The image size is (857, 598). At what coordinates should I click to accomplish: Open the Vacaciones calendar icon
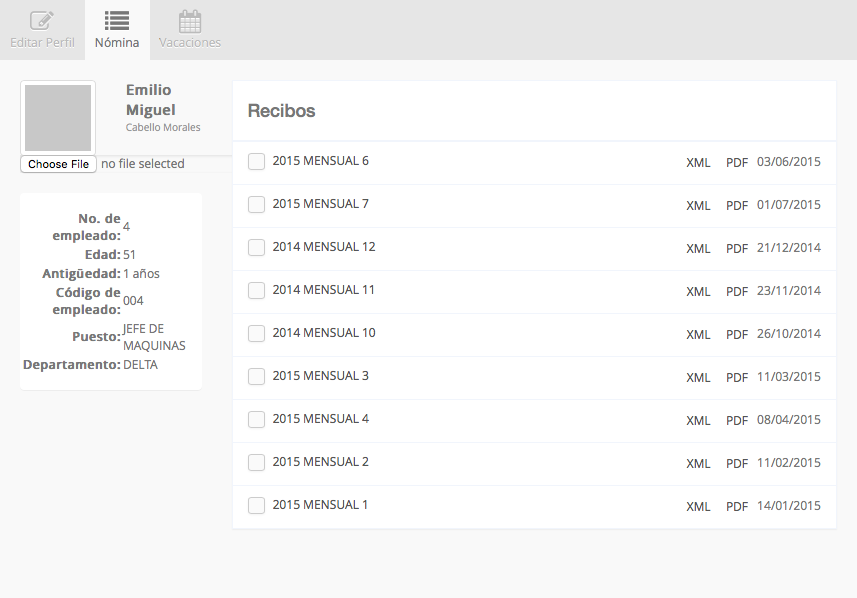point(190,21)
